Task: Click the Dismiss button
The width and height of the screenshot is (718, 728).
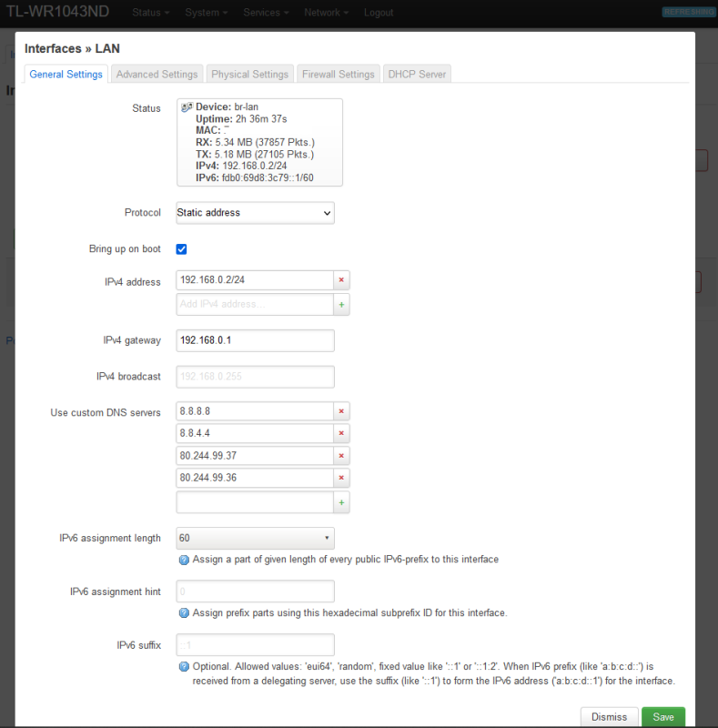Action: (610, 717)
